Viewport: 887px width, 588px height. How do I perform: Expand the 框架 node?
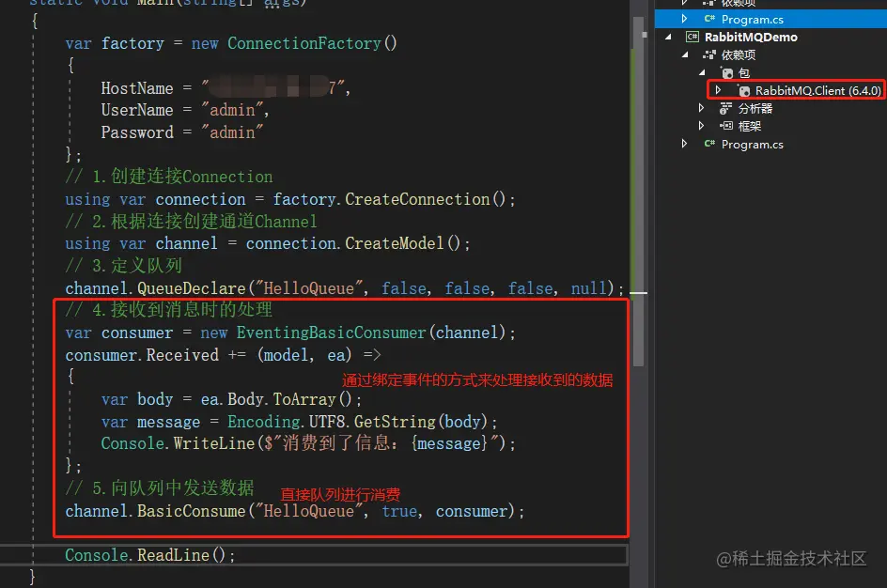(x=702, y=126)
